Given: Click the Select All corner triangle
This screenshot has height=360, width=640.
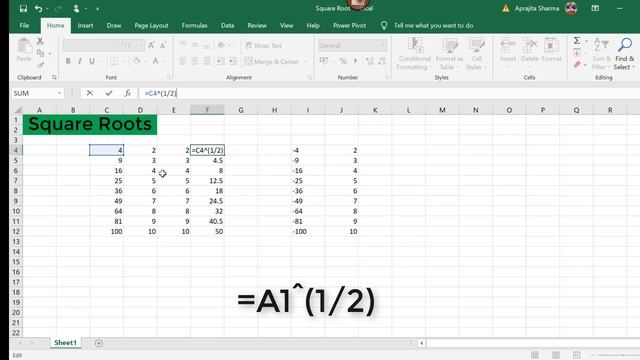Looking at the screenshot, I should [18, 110].
